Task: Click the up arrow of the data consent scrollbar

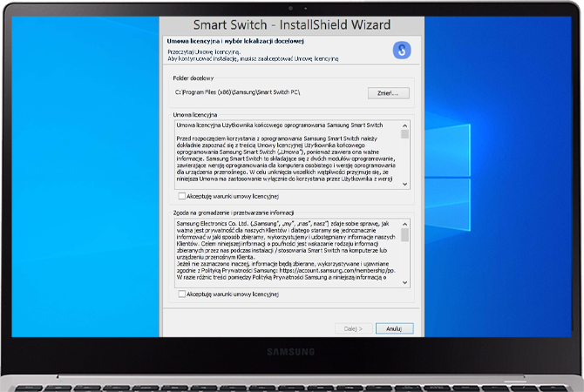Action: coord(404,224)
